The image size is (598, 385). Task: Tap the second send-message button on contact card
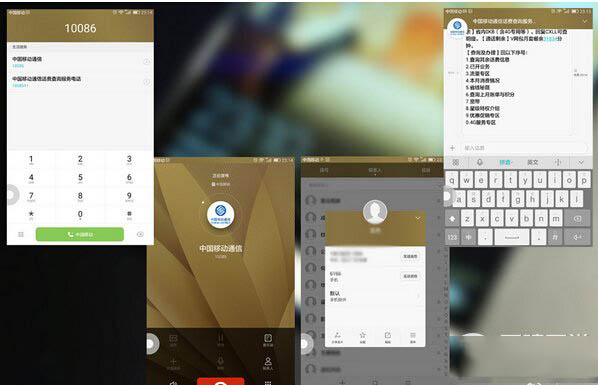410,276
